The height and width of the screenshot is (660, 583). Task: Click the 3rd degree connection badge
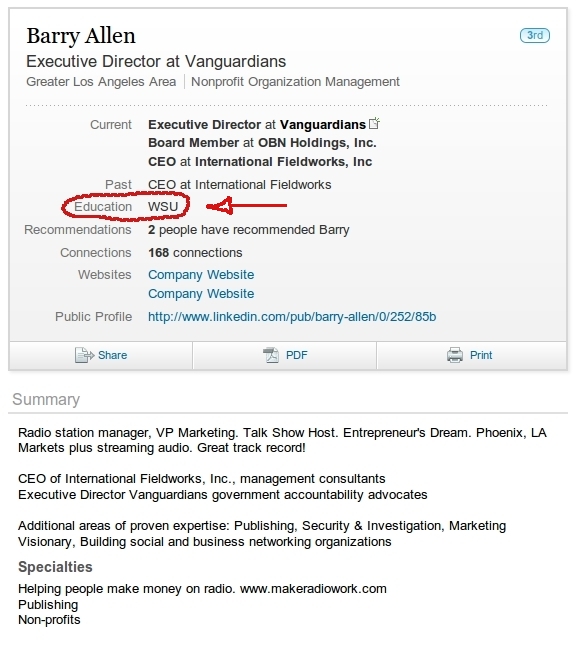point(535,35)
